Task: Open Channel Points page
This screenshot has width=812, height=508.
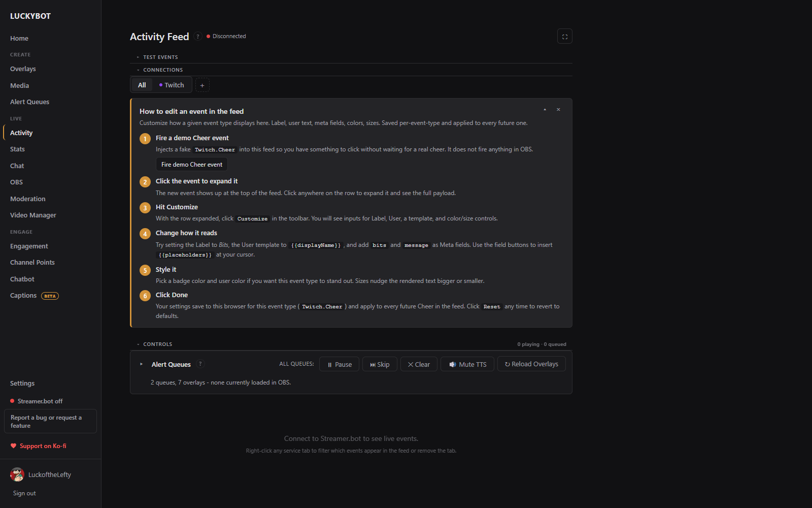Action: (x=32, y=263)
